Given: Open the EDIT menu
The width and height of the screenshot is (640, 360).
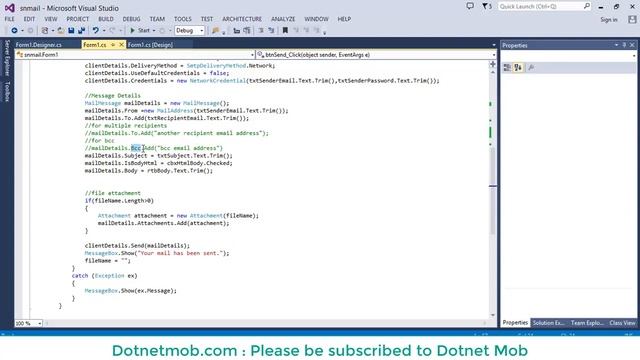Looking at the screenshot, I should point(29,19).
